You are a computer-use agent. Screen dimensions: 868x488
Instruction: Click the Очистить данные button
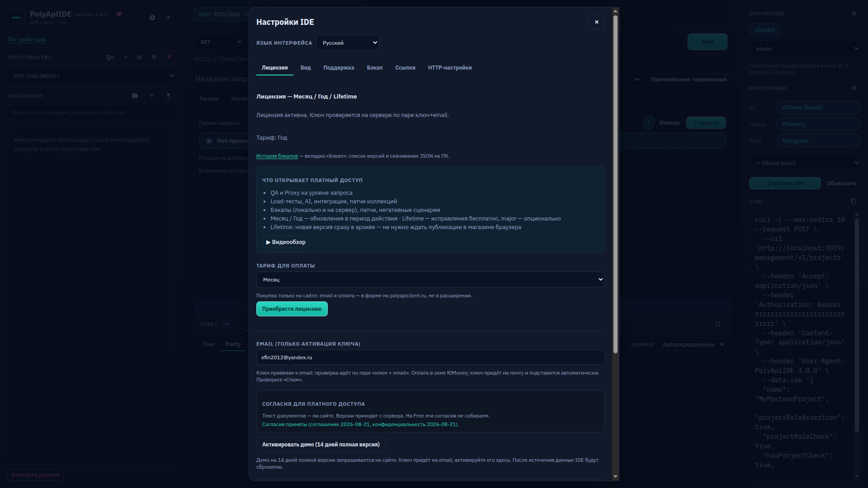35,475
